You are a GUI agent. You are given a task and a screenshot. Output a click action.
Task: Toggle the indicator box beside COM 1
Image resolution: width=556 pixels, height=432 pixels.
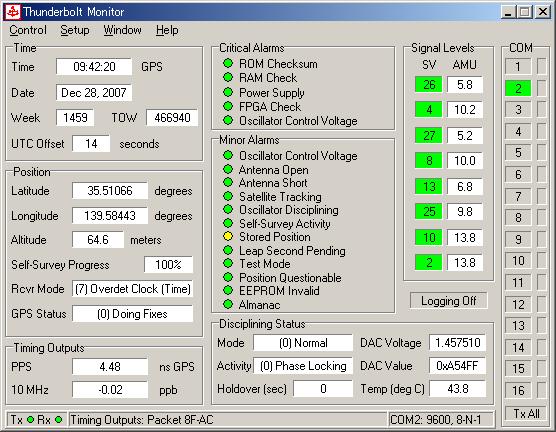click(x=541, y=66)
